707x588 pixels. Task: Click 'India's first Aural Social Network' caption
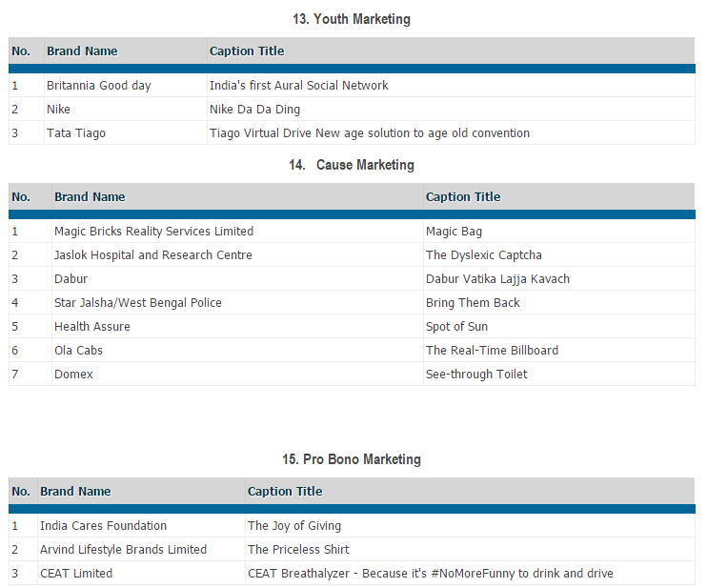point(298,86)
